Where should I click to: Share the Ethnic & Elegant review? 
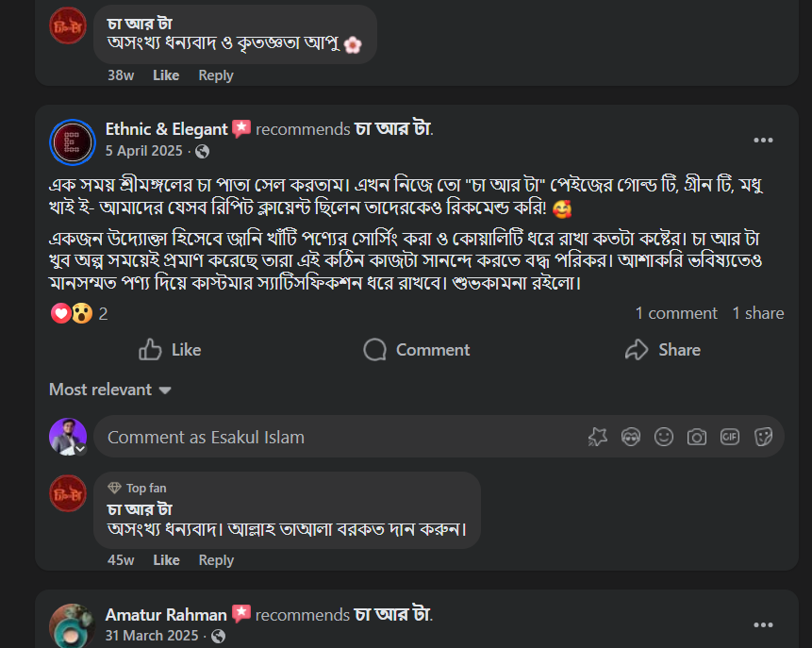coord(663,350)
